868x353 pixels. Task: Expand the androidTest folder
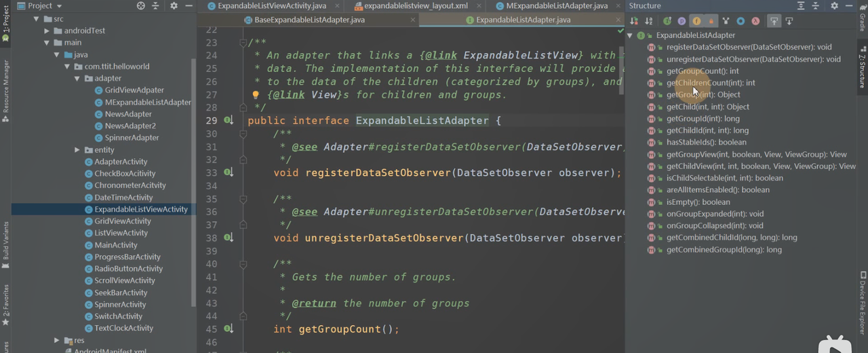pyautogui.click(x=47, y=31)
